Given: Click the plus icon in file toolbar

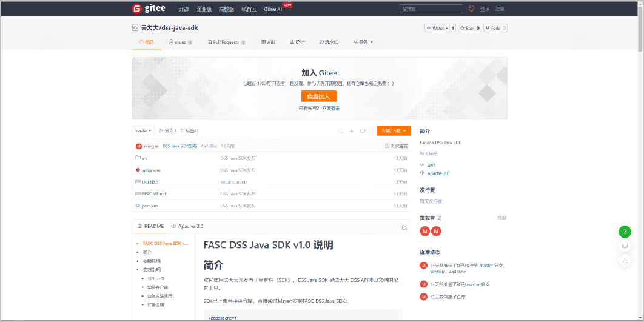Looking at the screenshot, I should [x=352, y=131].
